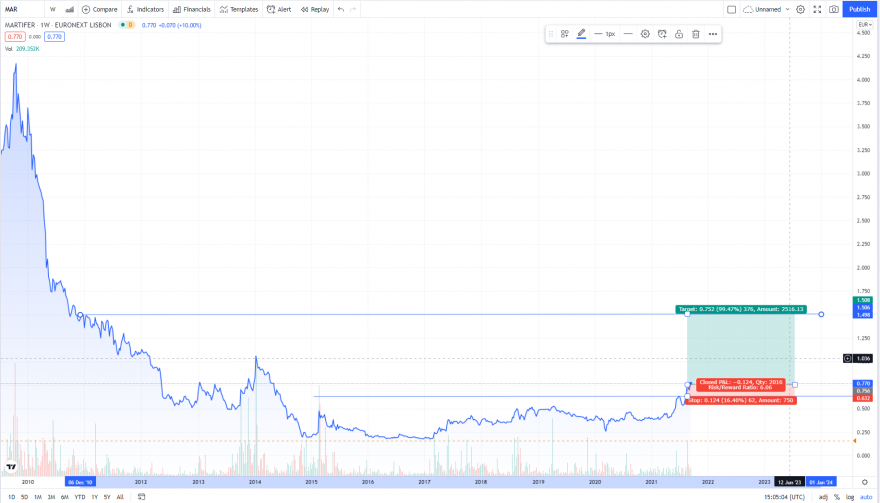Select the 5Y time range

click(x=107, y=497)
